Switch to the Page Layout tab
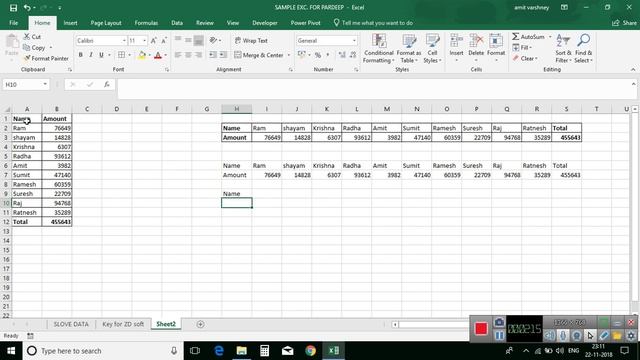The width and height of the screenshot is (640, 360). (106, 23)
